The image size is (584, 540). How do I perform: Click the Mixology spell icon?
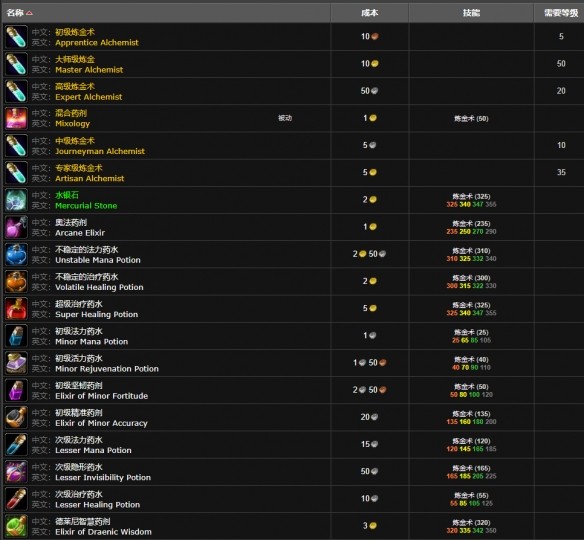pos(16,118)
